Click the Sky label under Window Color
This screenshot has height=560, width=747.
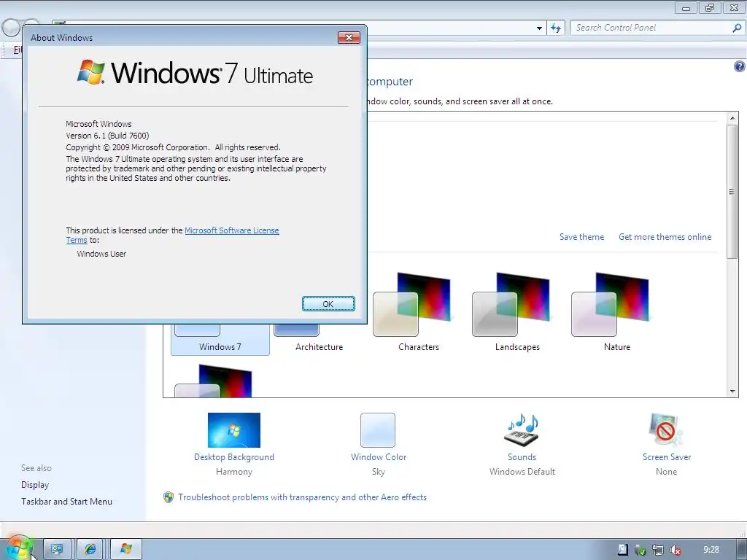point(379,472)
